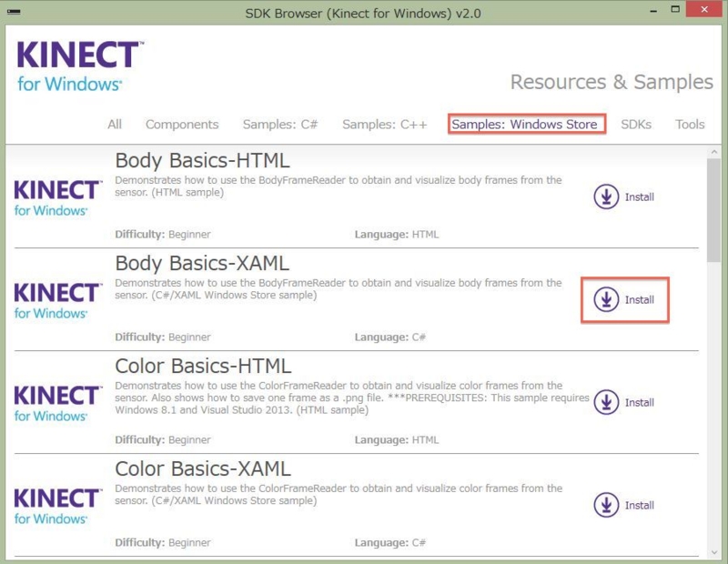Click the Install icon for Color Basics-HTML
This screenshot has width=728, height=564.
pos(607,402)
